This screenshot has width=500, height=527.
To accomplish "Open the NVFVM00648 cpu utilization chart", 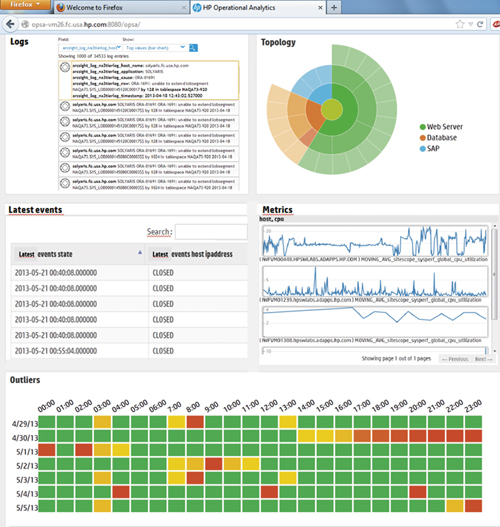I will 375,241.
